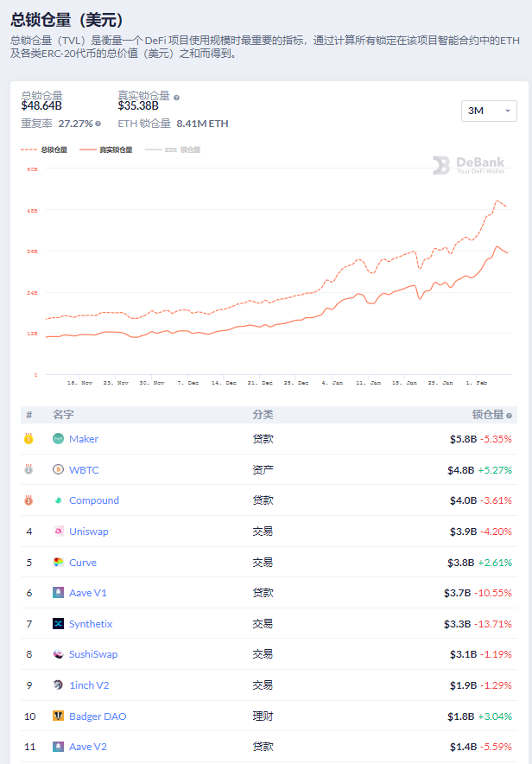Open the Maker project link
The image size is (532, 764).
point(84,439)
